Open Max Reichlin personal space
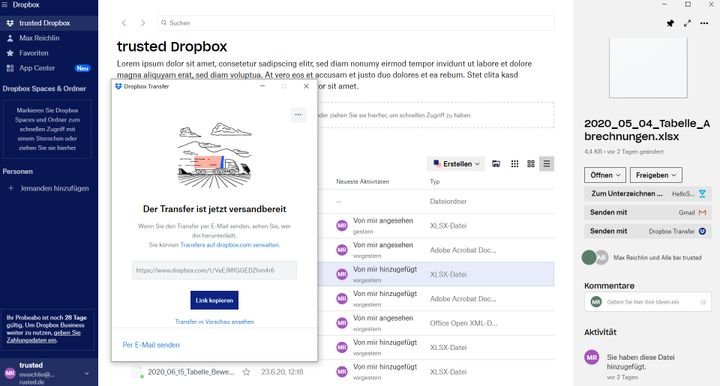This screenshot has width=720, height=386. click(x=39, y=38)
